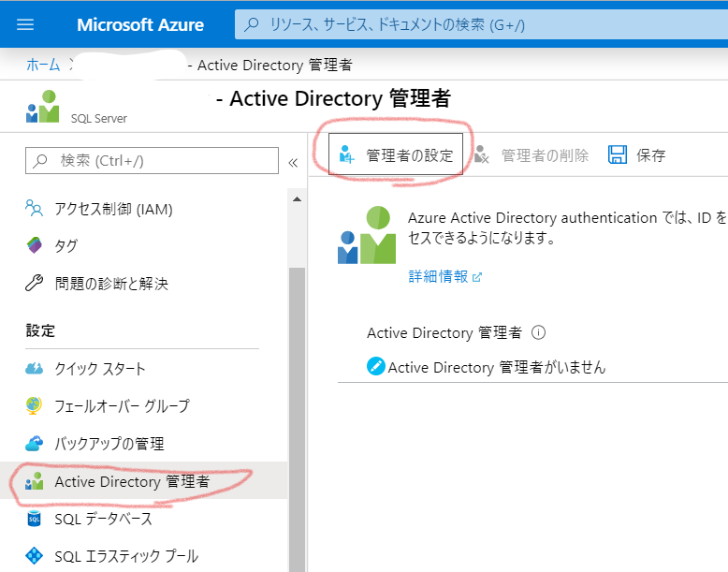
Task: Click 保存 save button
Action: pos(636,154)
